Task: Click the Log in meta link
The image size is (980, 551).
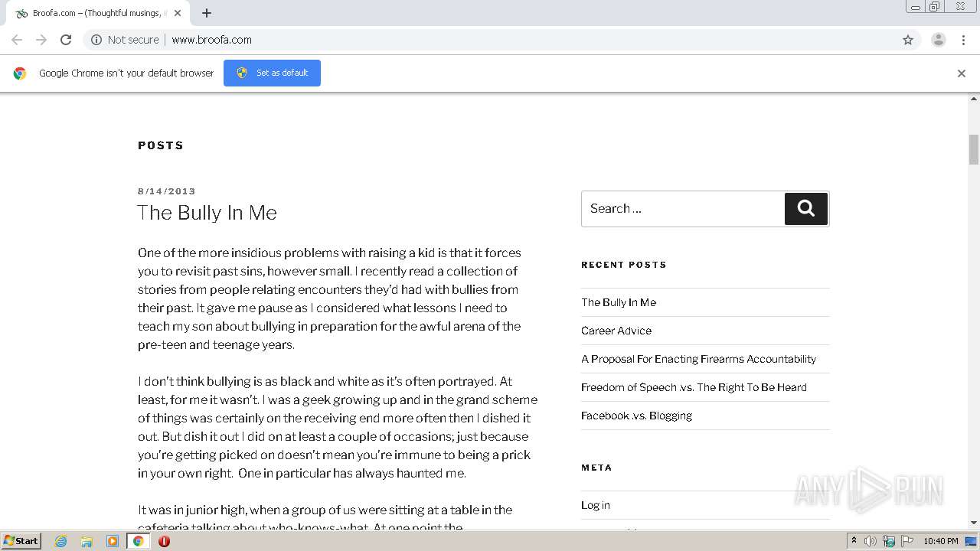Action: coord(596,505)
